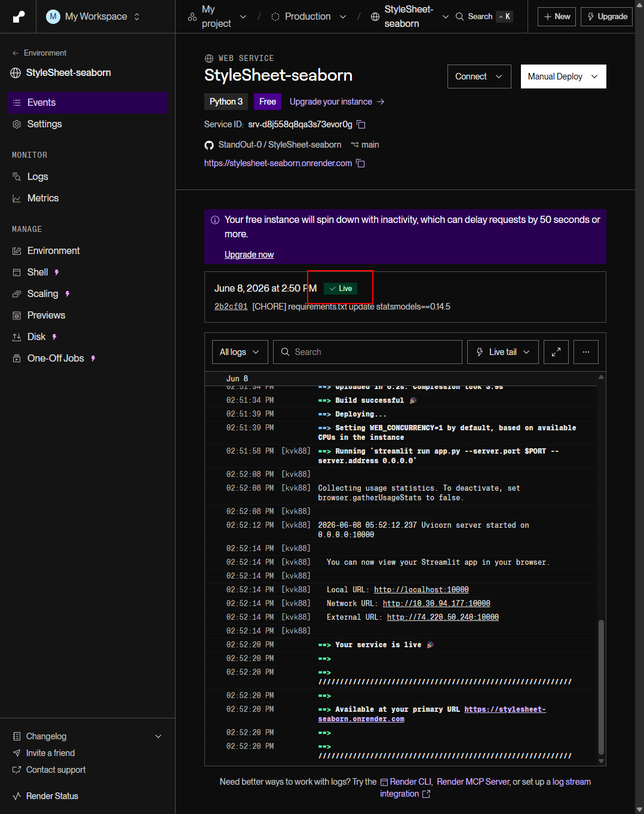The height and width of the screenshot is (814, 644).
Task: Click the 'Your service is live' log line
Action: tap(402, 645)
